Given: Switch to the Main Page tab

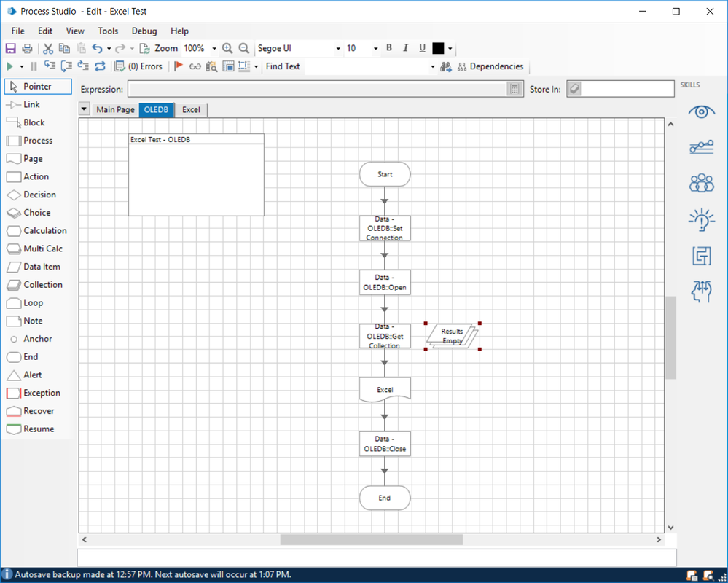Looking at the screenshot, I should click(115, 110).
